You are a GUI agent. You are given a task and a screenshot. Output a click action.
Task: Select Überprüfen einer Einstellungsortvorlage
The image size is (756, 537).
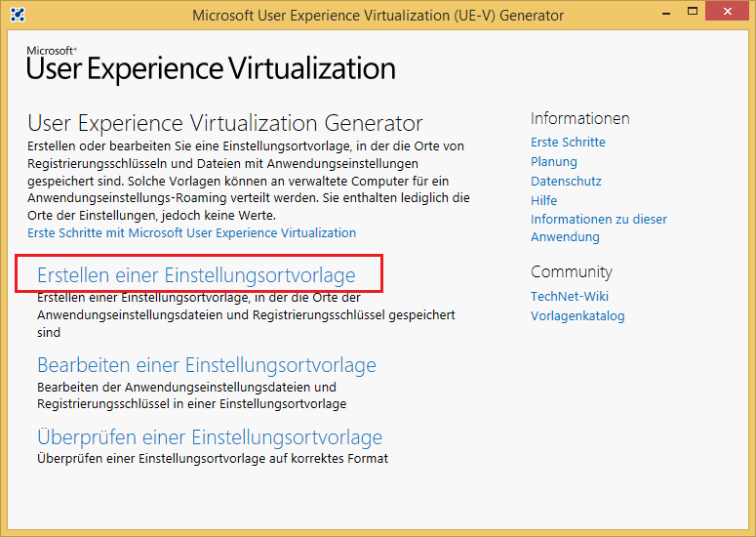tap(210, 437)
